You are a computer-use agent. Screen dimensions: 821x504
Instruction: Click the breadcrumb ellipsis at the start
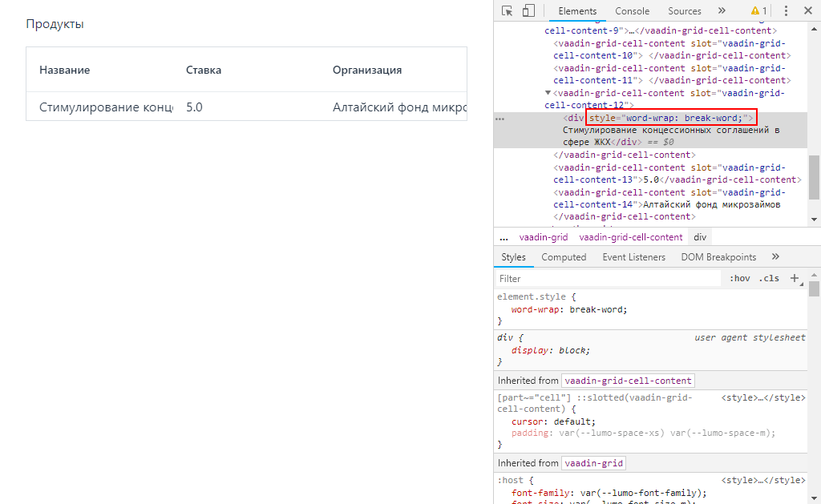tap(504, 237)
